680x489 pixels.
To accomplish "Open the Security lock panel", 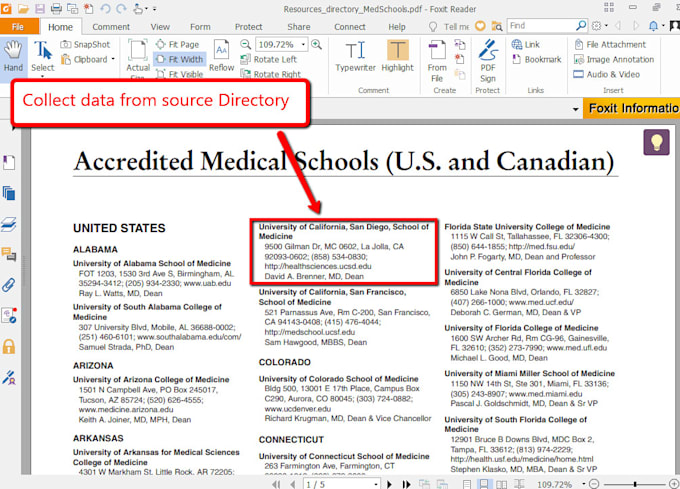I will pyautogui.click(x=9, y=346).
